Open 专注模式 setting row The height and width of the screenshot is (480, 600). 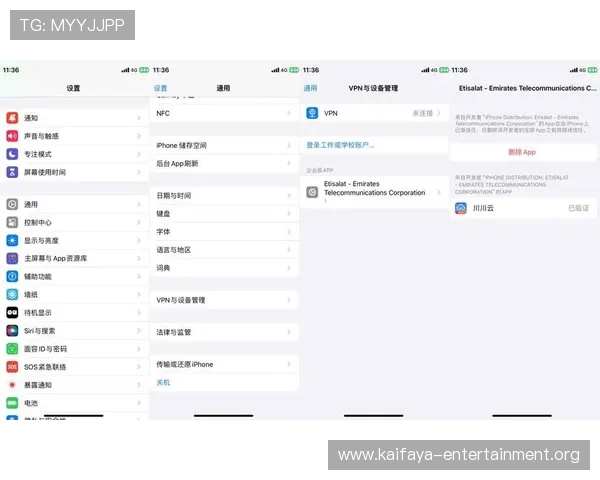click(74, 154)
